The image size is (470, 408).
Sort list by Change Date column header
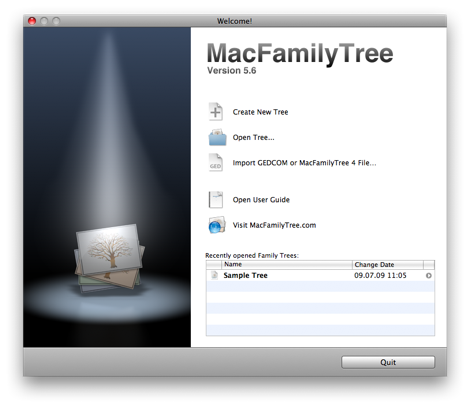click(388, 265)
